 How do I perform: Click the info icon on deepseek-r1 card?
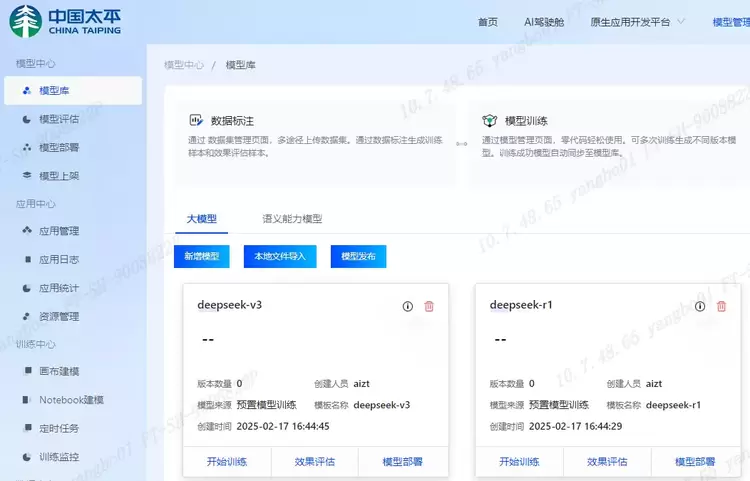coord(699,306)
